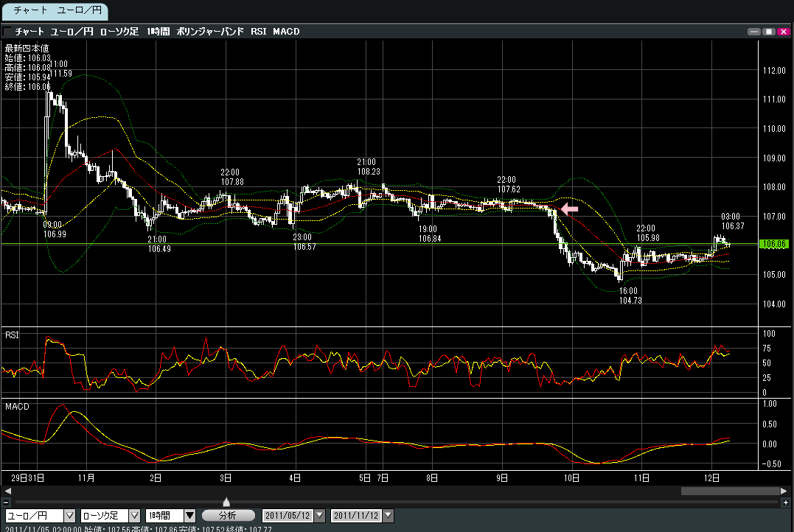
Task: Open the 2011/11/12 end date picker
Action: click(x=389, y=516)
